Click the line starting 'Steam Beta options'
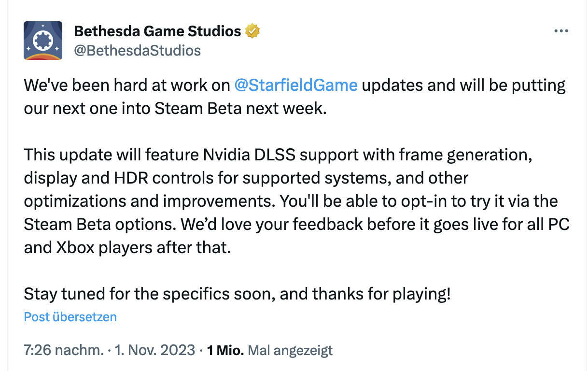The height and width of the screenshot is (371, 588). coord(297,224)
